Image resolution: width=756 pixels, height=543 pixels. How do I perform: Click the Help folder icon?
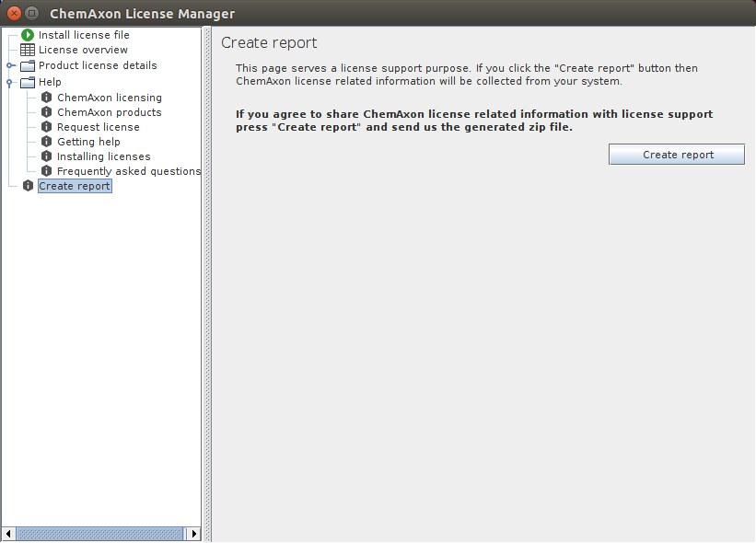point(27,81)
